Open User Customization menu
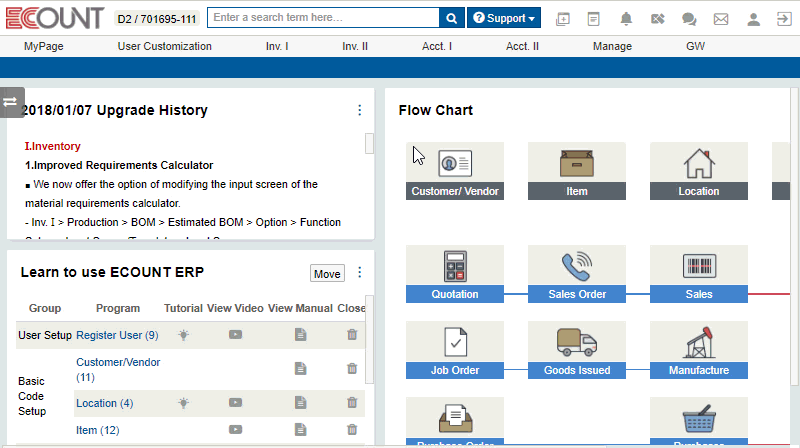The width and height of the screenshot is (800, 448). tap(164, 46)
